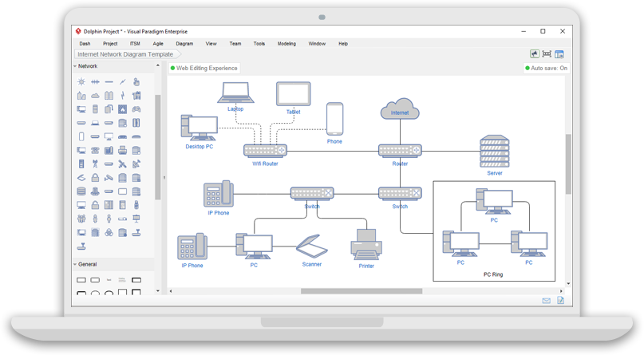Select the telephone shape in Network palette
The height and width of the screenshot is (355, 644).
coord(95,150)
